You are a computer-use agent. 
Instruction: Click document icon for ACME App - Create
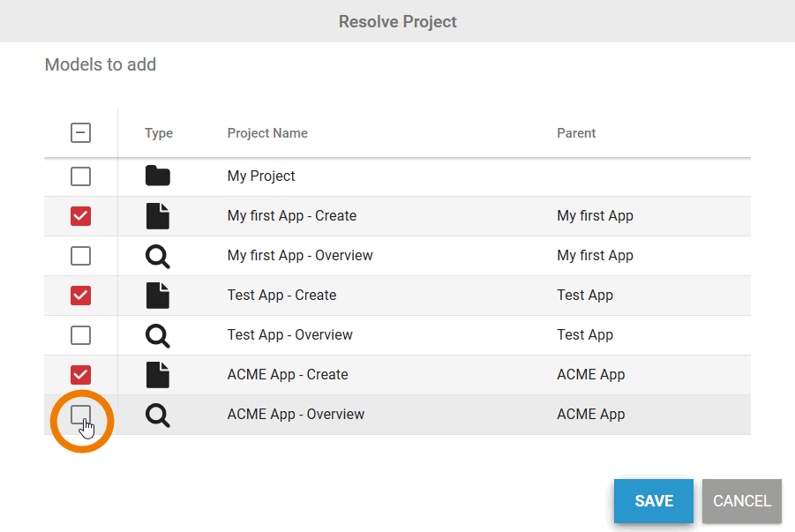coord(158,375)
